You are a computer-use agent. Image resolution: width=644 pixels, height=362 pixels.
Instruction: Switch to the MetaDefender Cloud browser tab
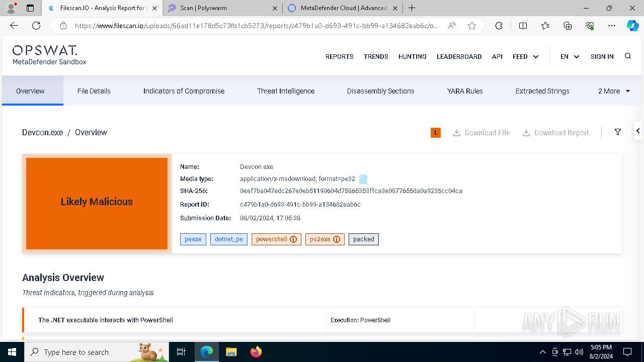coord(342,8)
